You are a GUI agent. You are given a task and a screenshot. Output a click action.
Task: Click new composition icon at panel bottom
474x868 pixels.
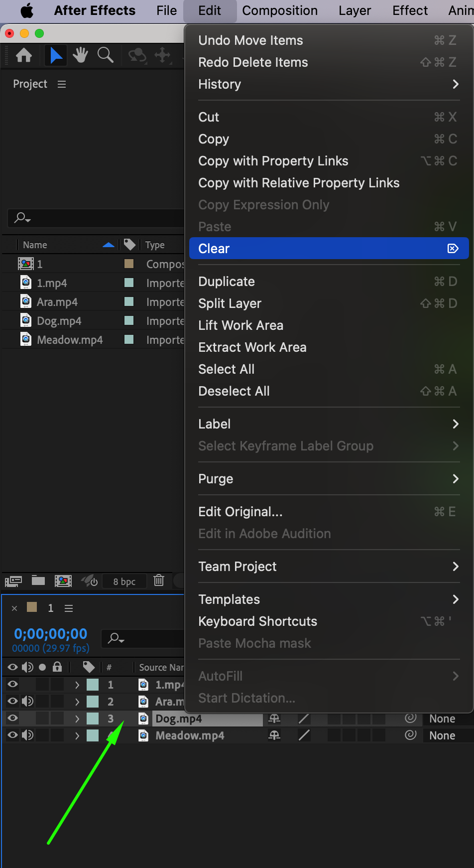pyautogui.click(x=63, y=580)
